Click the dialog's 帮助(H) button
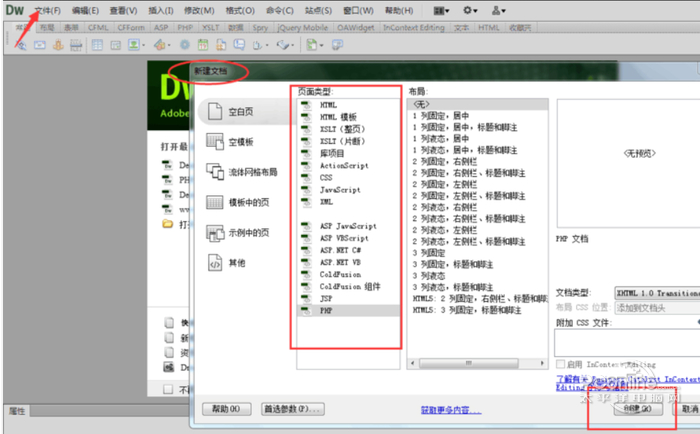The image size is (700, 434). click(226, 409)
